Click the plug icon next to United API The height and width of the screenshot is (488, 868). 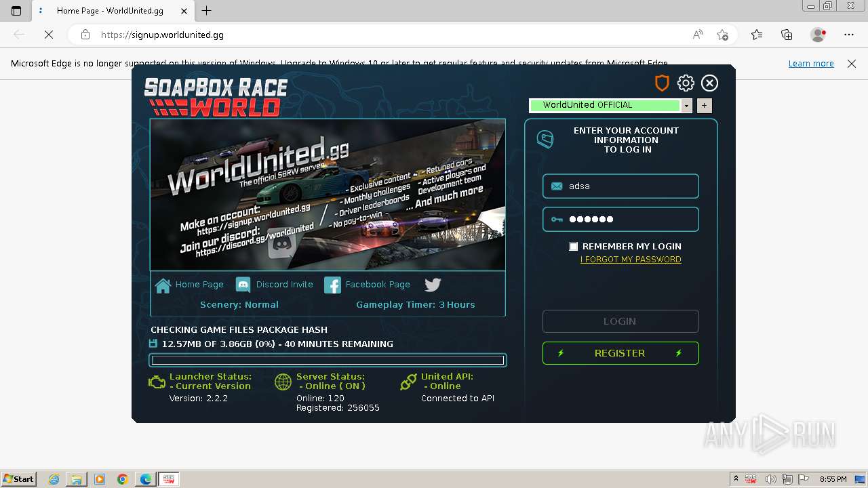point(408,382)
